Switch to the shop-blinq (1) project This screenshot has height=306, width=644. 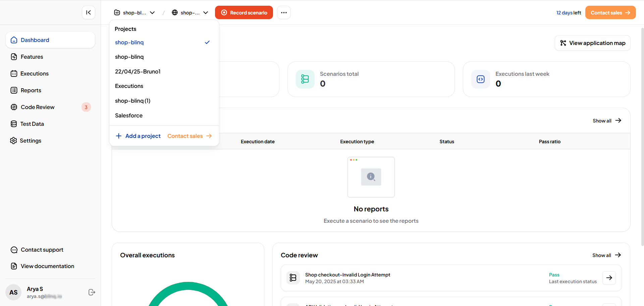point(132,101)
